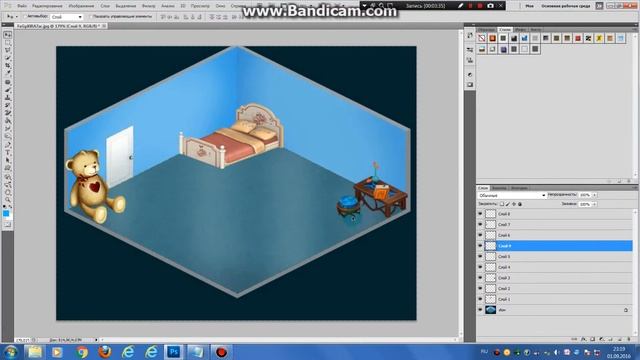Click the zoom percentage field in status bar

coord(23,340)
